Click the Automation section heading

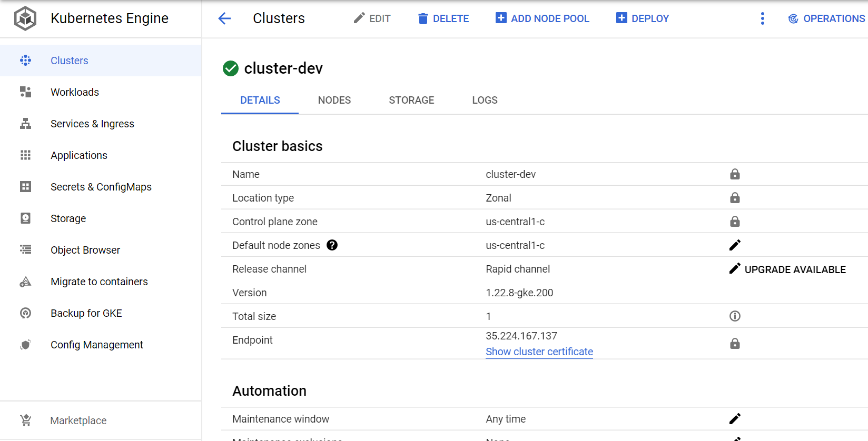[x=270, y=391]
